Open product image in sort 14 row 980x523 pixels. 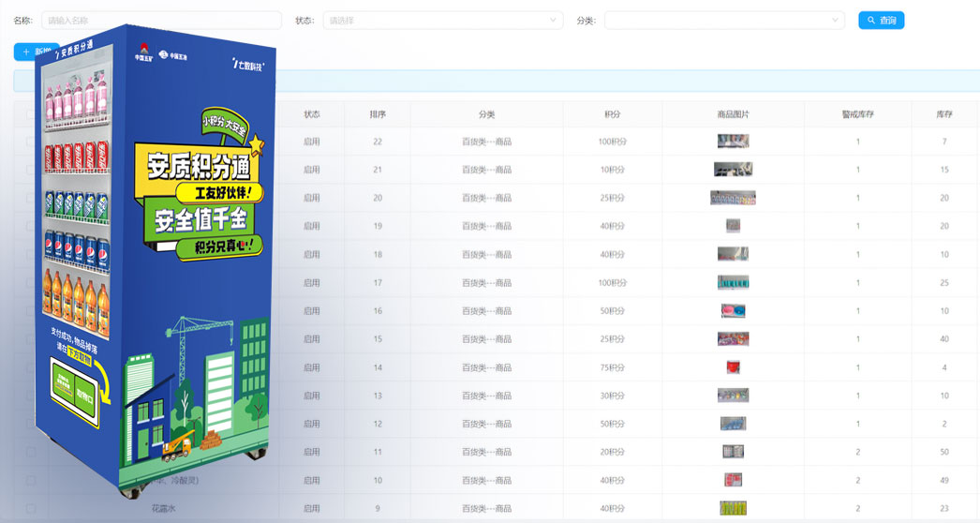tap(733, 367)
